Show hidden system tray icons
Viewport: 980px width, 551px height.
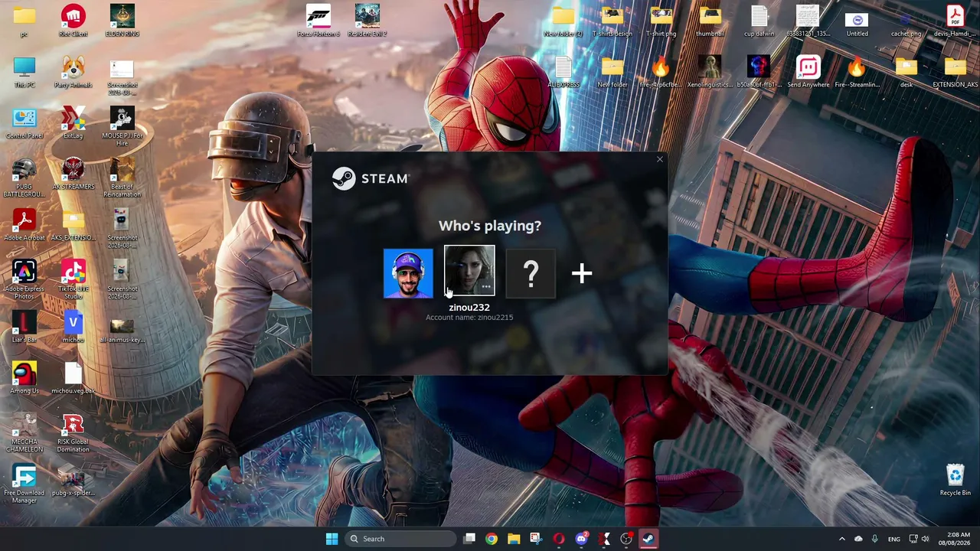842,539
